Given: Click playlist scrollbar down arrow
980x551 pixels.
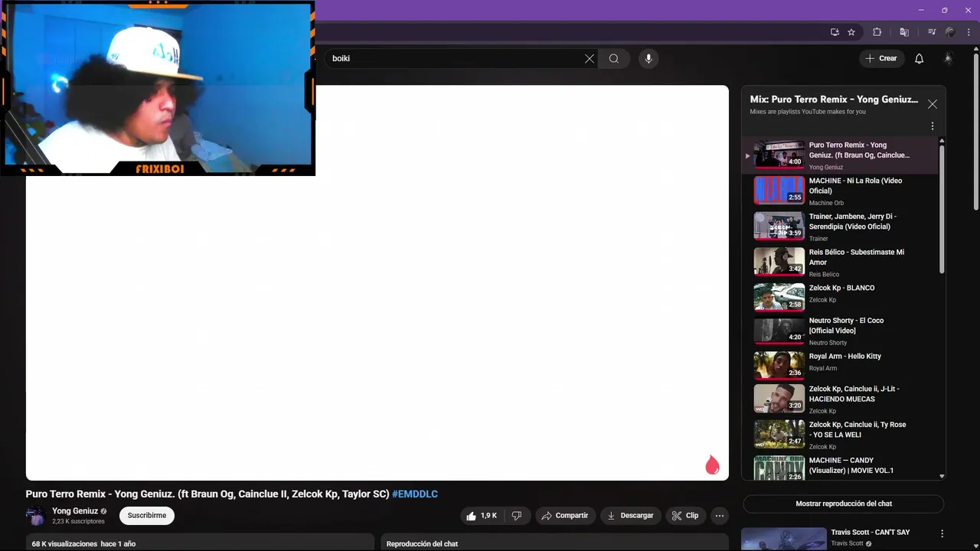Looking at the screenshot, I should [942, 476].
